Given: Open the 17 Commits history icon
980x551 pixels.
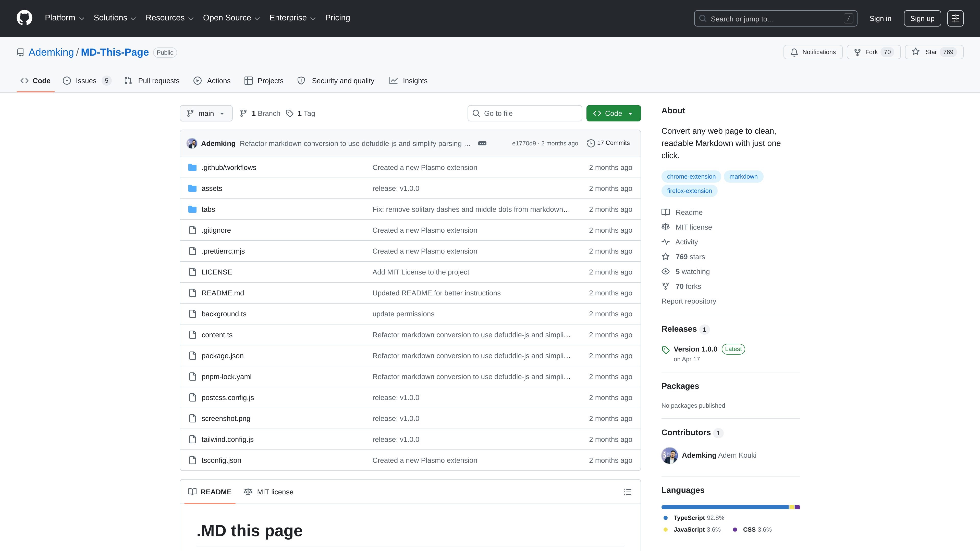Looking at the screenshot, I should 591,143.
